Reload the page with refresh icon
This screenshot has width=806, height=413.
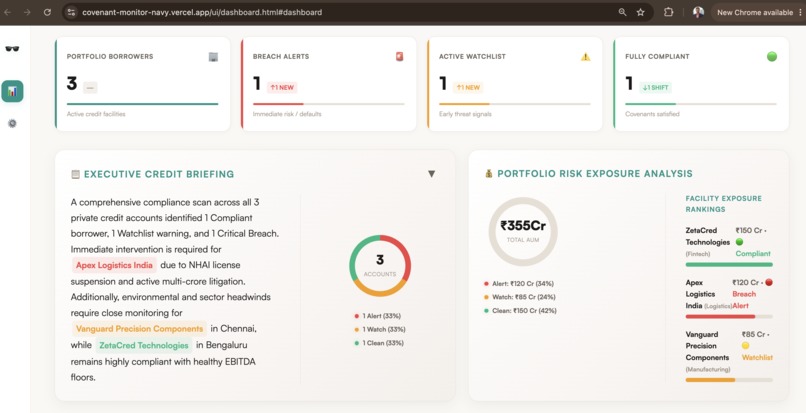[x=47, y=12]
